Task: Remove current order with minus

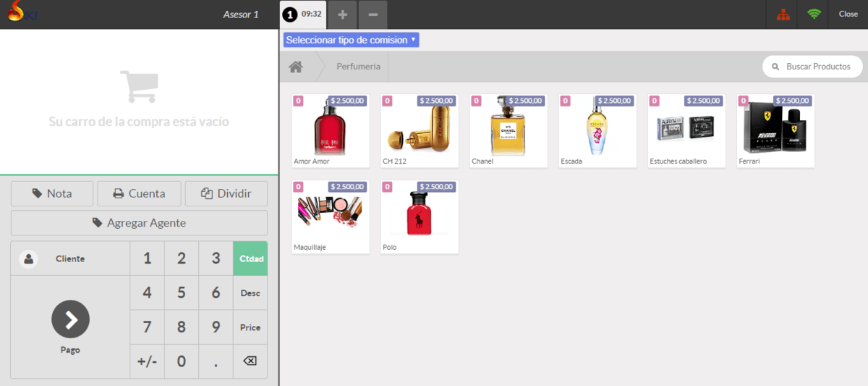Action: click(373, 14)
